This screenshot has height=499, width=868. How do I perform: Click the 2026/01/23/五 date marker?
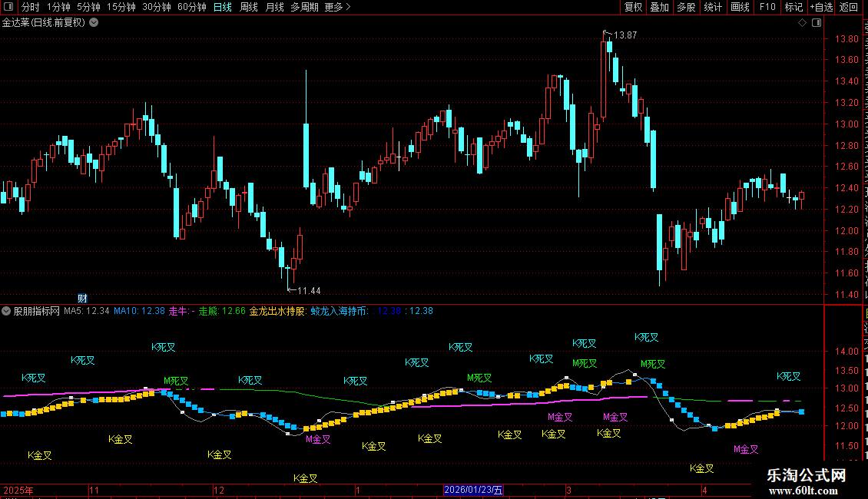click(473, 490)
